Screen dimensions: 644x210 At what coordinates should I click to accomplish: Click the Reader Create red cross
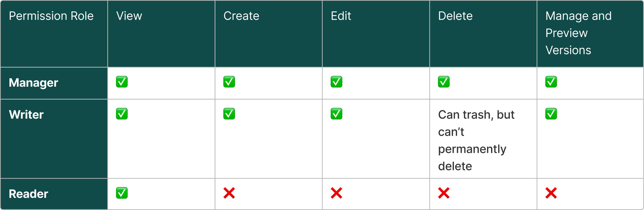[x=229, y=193]
